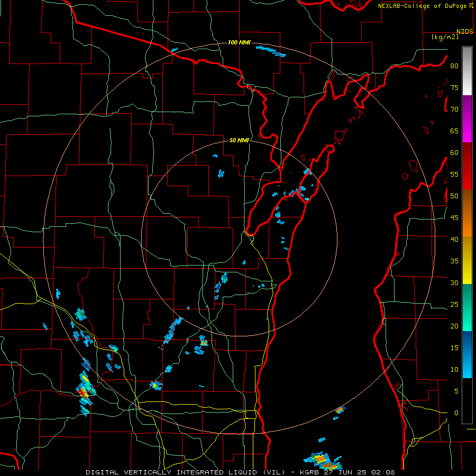Click the [kg/m2] unit label
Screen dimensions: 476x476
(445, 37)
